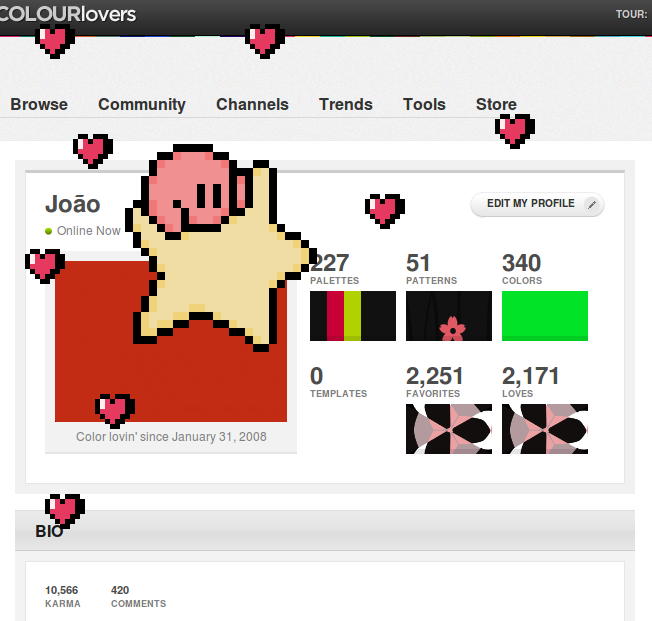This screenshot has width=652, height=621.
Task: Click the pixel Kirby star sprite
Action: (x=220, y=247)
